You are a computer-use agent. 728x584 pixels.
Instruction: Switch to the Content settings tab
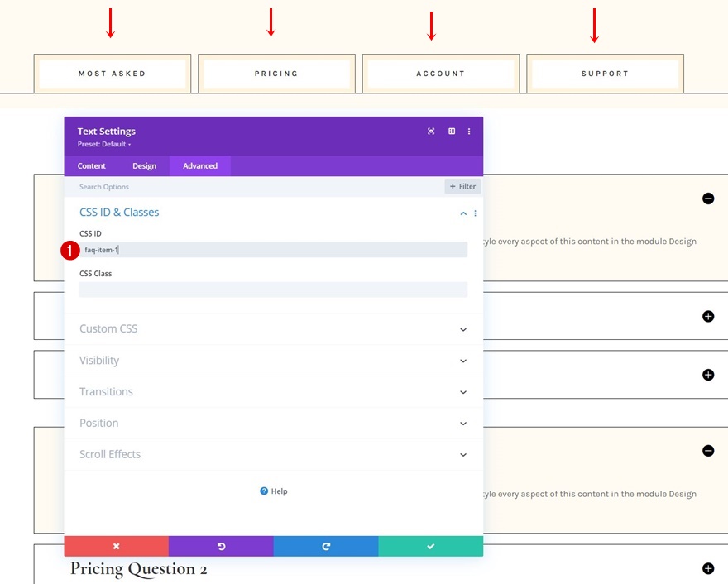point(92,165)
